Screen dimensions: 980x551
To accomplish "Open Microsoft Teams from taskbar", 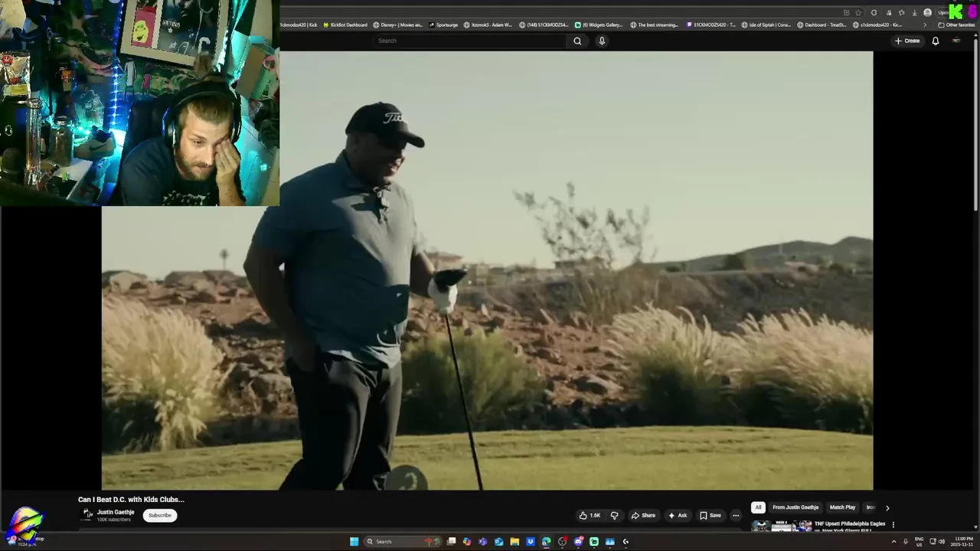I will pos(482,542).
